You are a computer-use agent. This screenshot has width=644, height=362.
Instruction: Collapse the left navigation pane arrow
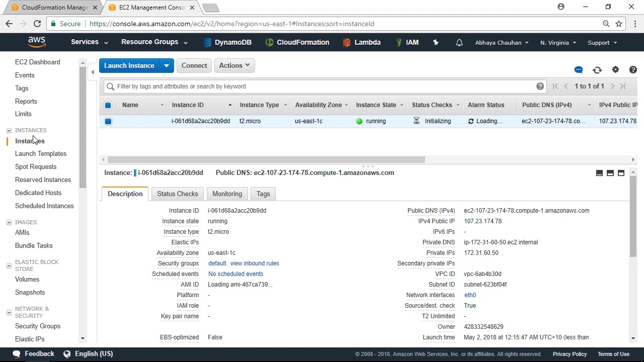(x=93, y=72)
